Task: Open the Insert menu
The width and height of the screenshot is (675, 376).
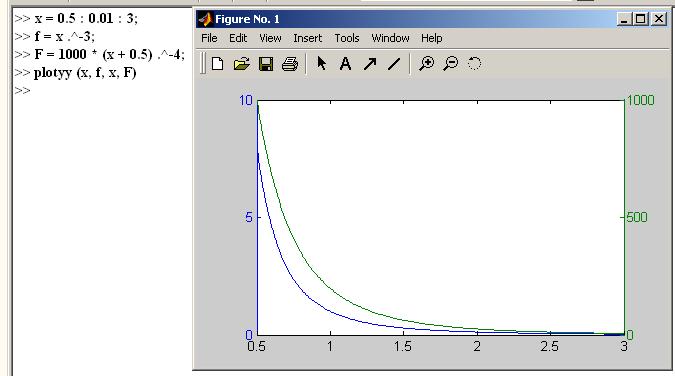Action: pyautogui.click(x=307, y=38)
